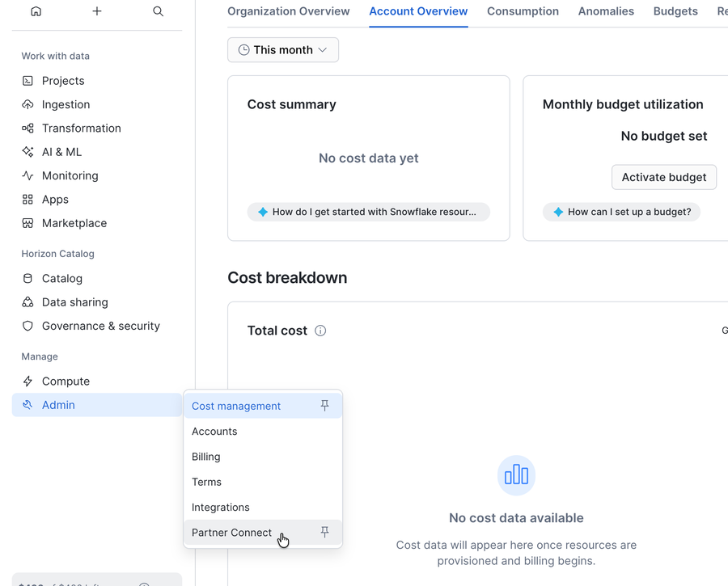Viewport: 728px width, 586px height.
Task: Select the Account Overview tab
Action: click(418, 11)
